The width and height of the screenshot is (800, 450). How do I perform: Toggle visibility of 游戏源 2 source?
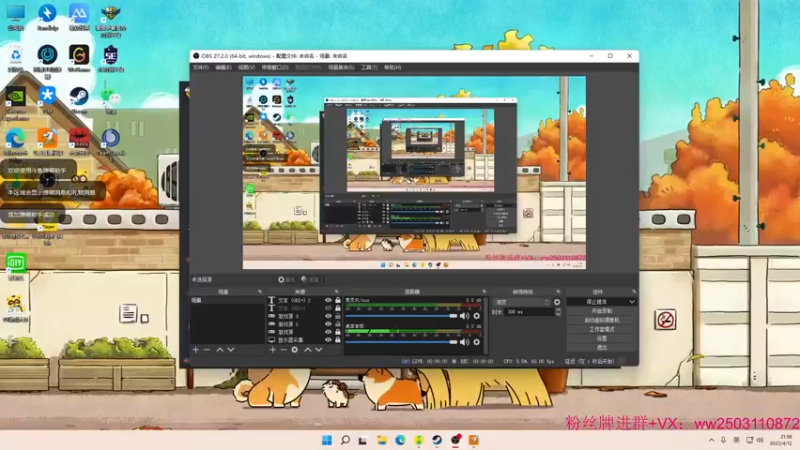(328, 324)
